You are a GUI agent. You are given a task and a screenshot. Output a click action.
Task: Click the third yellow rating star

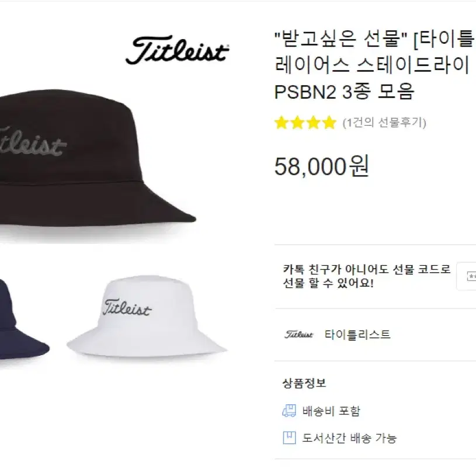(x=313, y=123)
